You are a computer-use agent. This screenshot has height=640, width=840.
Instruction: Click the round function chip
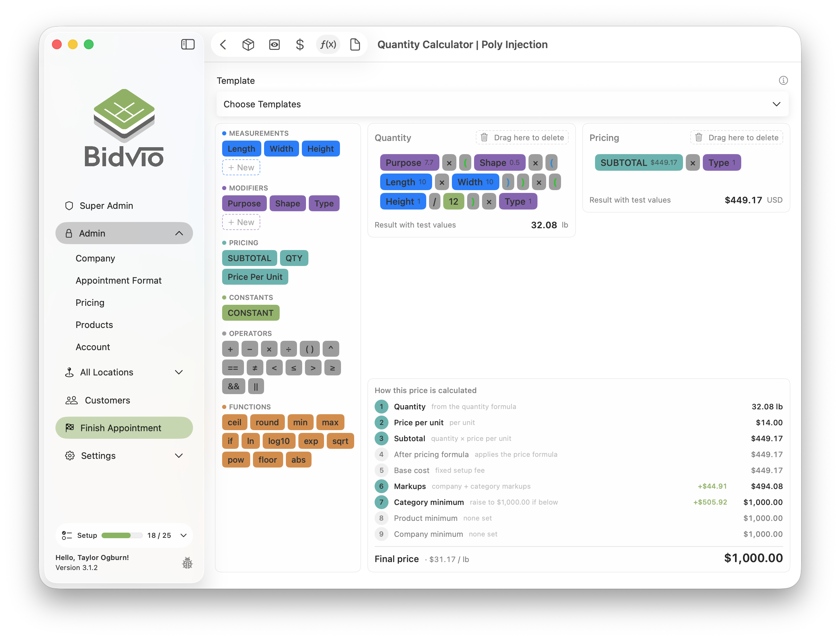(x=267, y=422)
